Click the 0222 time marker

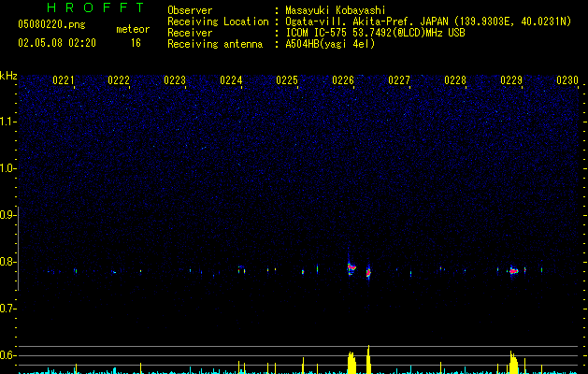119,80
